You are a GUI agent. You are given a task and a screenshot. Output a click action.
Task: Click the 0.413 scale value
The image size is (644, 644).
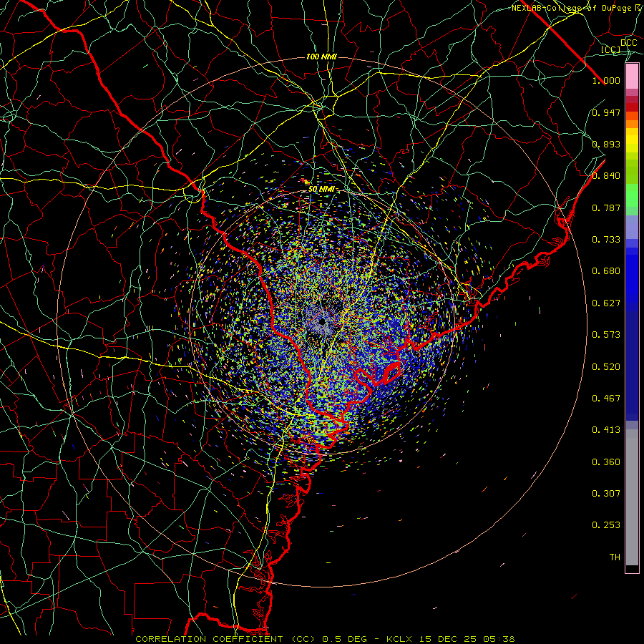point(606,430)
